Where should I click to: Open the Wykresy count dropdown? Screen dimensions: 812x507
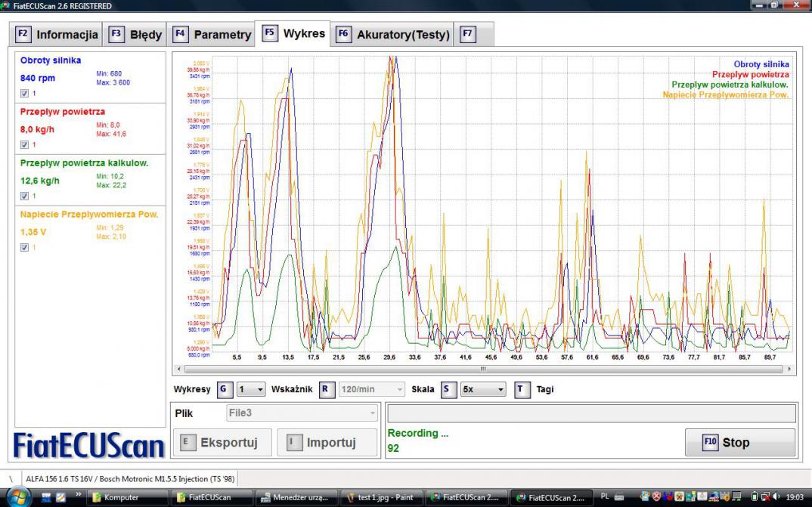point(251,389)
